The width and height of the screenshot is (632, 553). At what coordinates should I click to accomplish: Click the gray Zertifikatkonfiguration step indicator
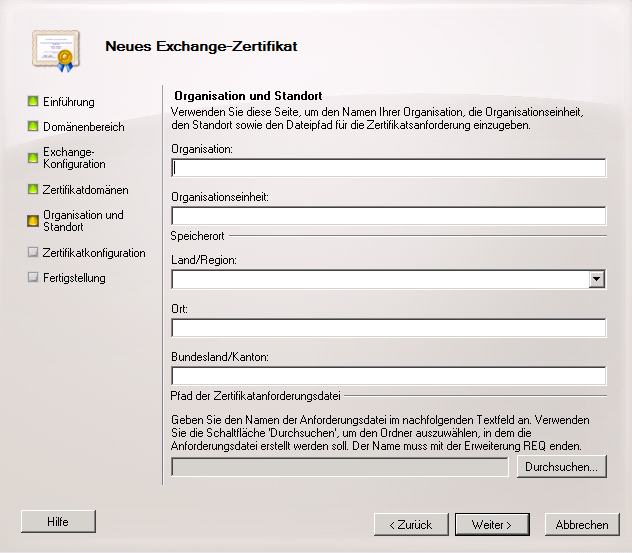[33, 253]
